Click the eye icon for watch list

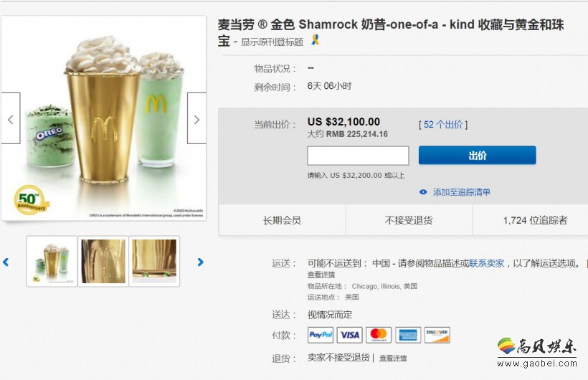tap(423, 192)
